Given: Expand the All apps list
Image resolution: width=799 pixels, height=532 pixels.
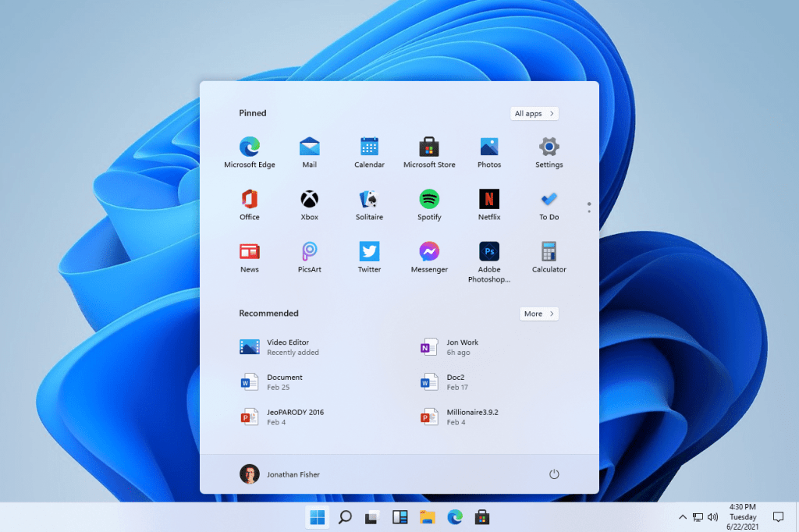Looking at the screenshot, I should tap(534, 114).
